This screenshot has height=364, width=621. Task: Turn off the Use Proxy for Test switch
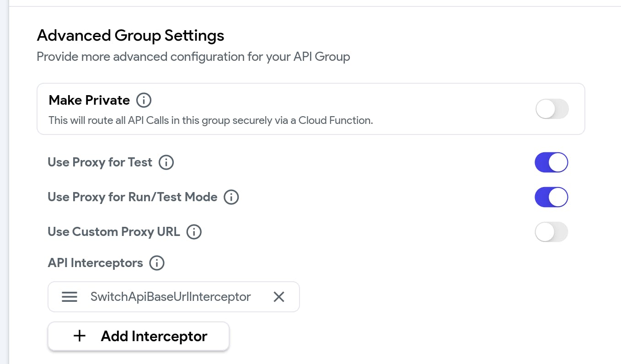(x=551, y=162)
